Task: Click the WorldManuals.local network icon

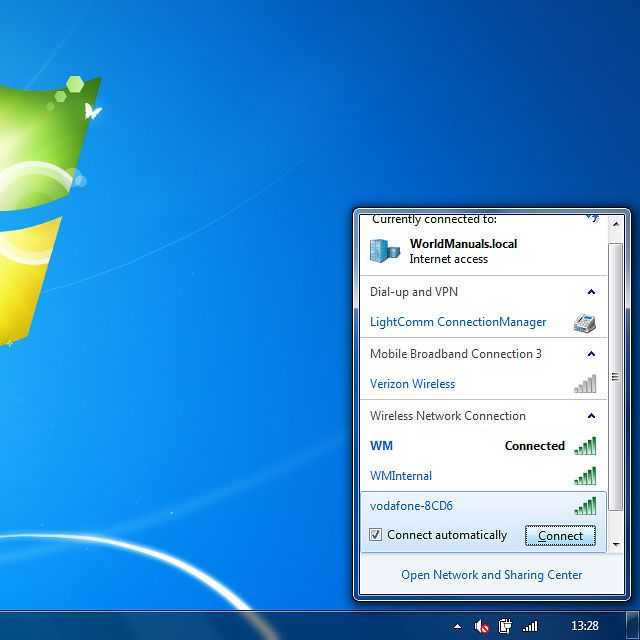Action: (x=384, y=250)
